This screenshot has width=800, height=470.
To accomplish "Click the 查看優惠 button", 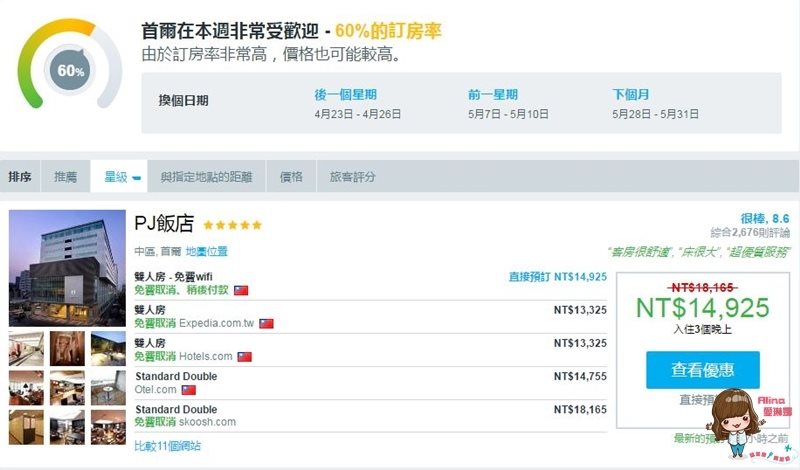I will 703,369.
